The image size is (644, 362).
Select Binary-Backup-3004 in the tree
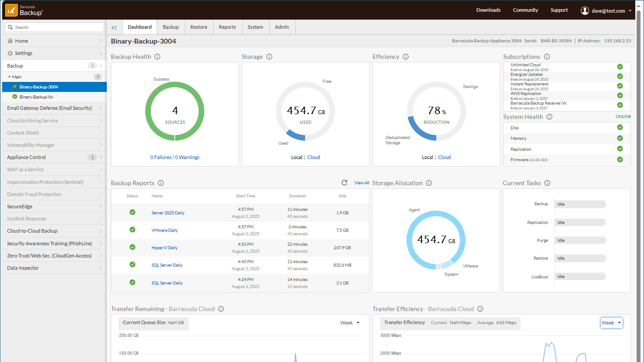[39, 87]
